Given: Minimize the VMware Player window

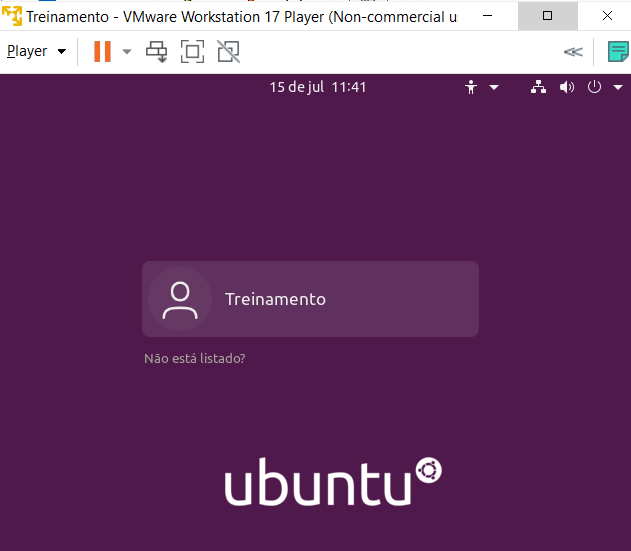Looking at the screenshot, I should click(487, 16).
